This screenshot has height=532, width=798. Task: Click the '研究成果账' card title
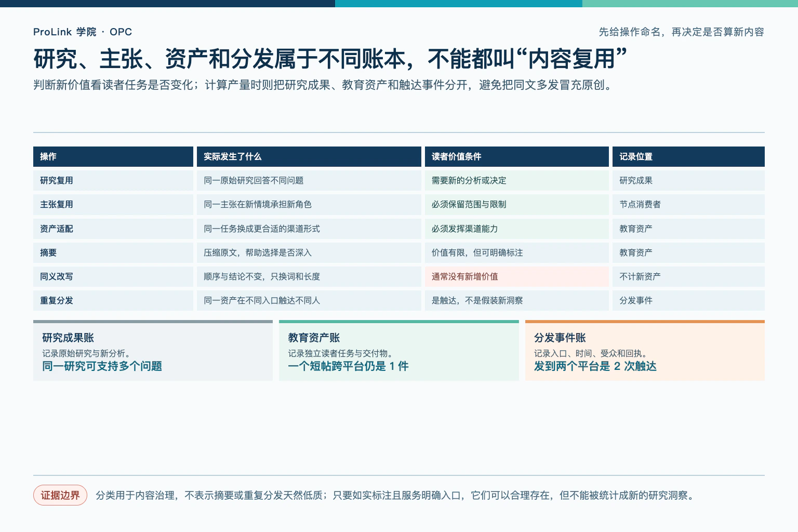click(68, 338)
